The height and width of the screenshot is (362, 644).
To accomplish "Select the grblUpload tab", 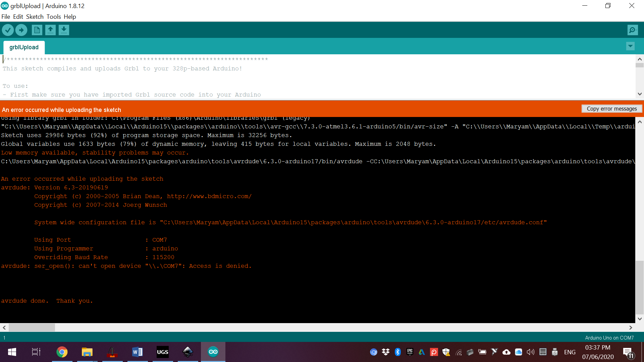I will (24, 47).
